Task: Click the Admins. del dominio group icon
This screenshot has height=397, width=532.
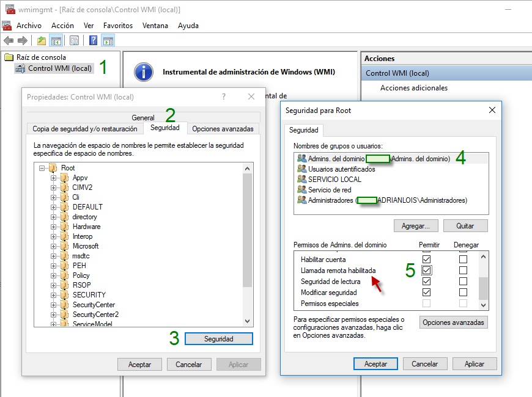Action: coord(301,158)
